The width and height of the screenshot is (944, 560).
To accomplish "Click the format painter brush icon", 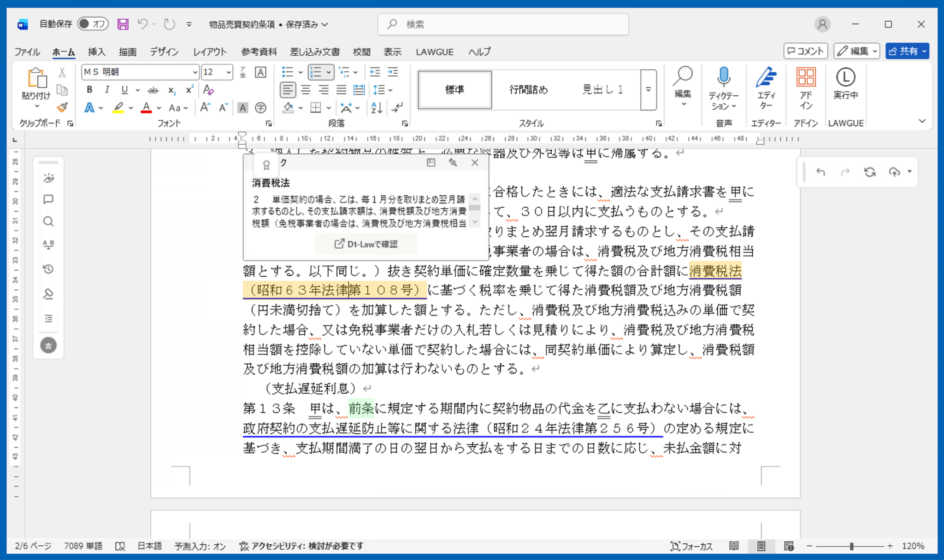I will [62, 108].
